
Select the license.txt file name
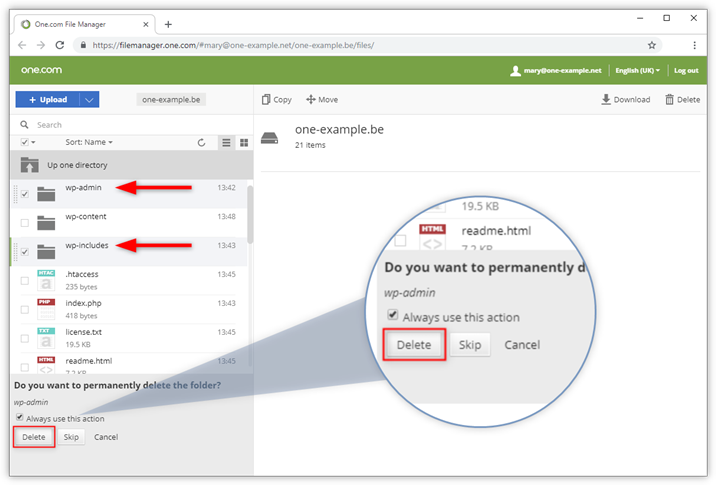point(84,332)
